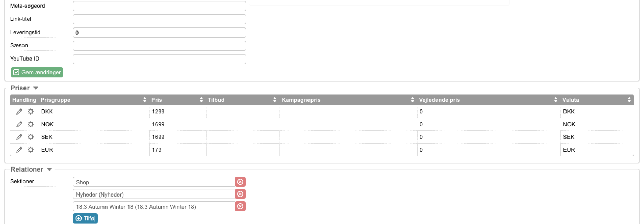The height and width of the screenshot is (224, 644).
Task: Remove the Shop section with red icon
Action: (x=240, y=182)
